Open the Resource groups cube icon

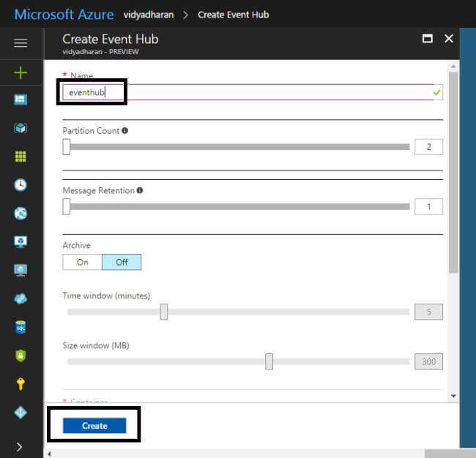click(x=21, y=128)
